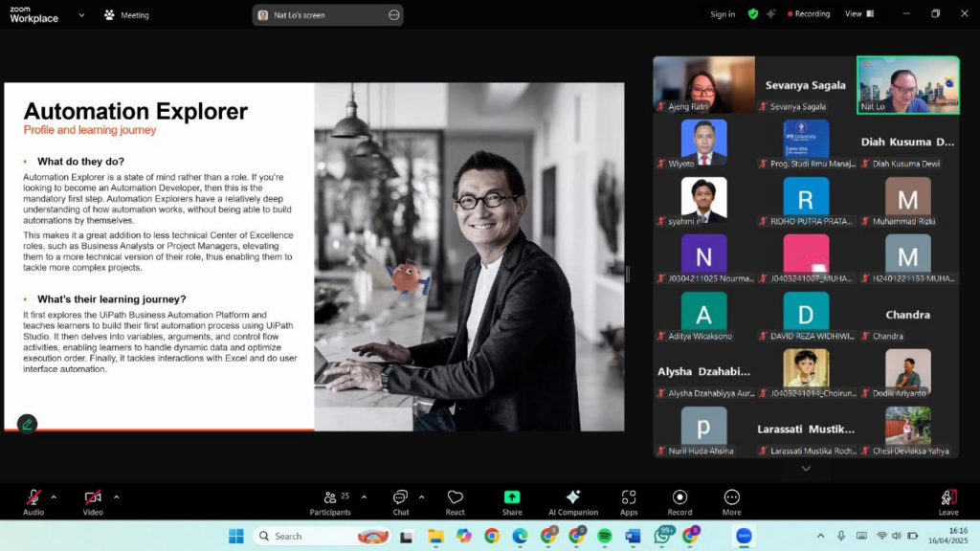Select Dodik Ariyanto participant tile

pyautogui.click(x=908, y=372)
